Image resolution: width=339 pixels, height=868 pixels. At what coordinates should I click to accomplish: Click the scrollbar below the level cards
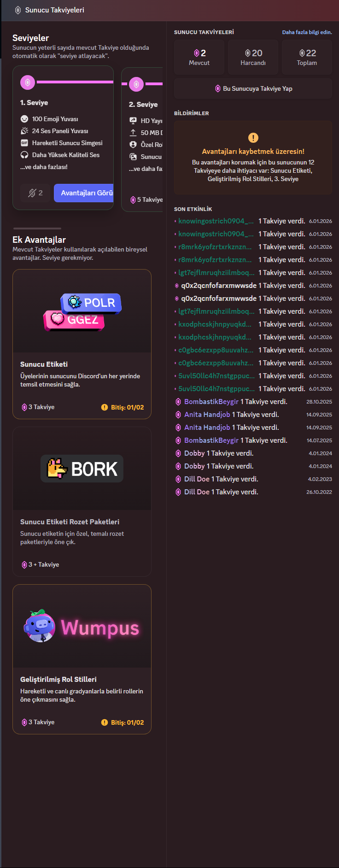(37, 228)
